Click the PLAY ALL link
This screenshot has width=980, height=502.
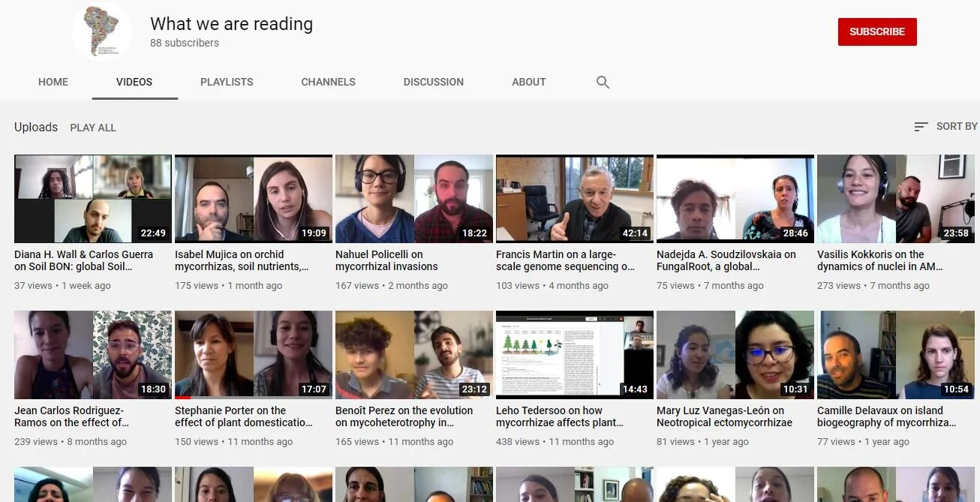coord(92,128)
